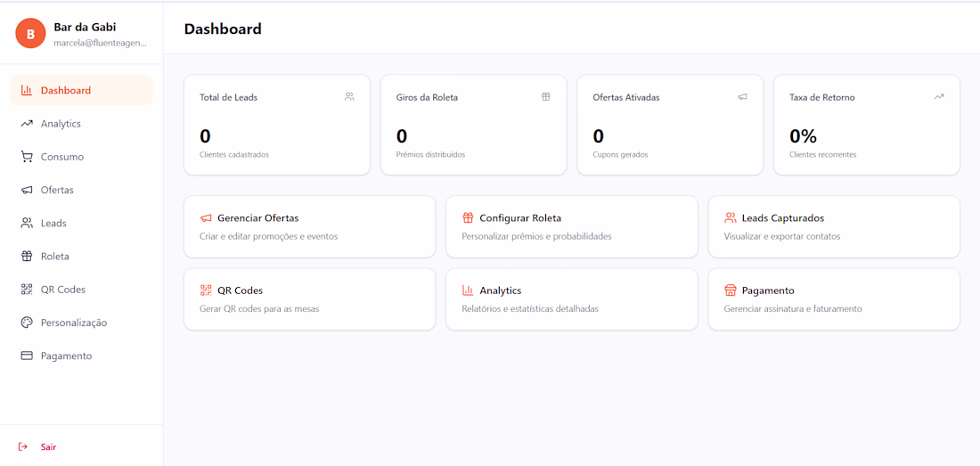The height and width of the screenshot is (466, 980).
Task: Click the QR Codes card title
Action: [240, 290]
